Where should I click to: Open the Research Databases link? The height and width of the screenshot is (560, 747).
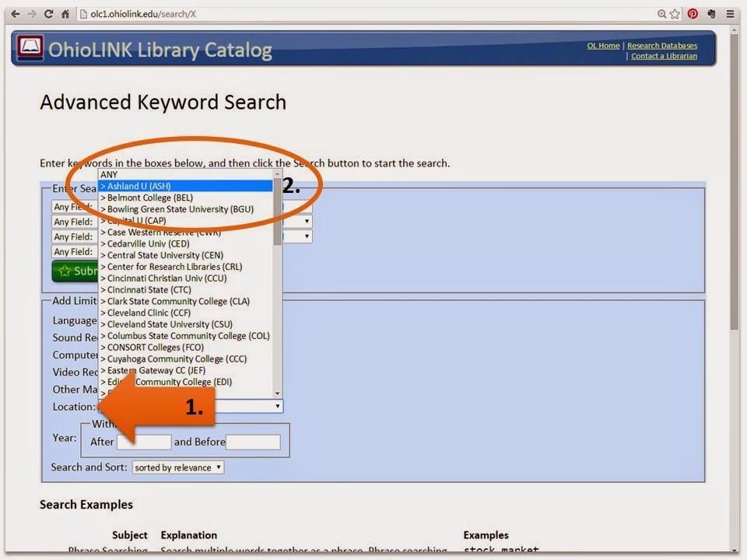coord(662,46)
